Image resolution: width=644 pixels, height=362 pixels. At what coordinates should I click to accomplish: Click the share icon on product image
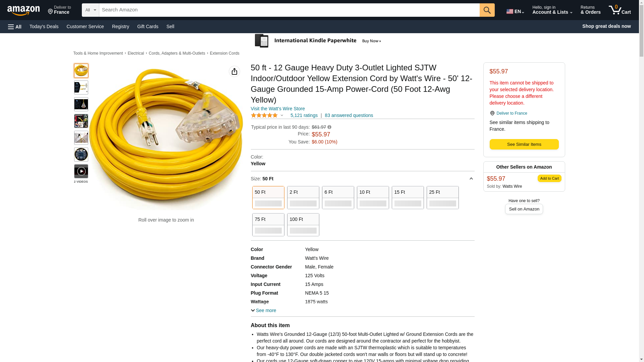(x=234, y=71)
